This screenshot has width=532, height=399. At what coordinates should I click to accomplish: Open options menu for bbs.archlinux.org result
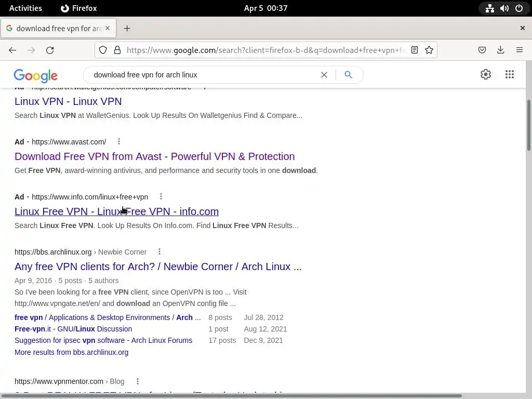[x=159, y=252]
